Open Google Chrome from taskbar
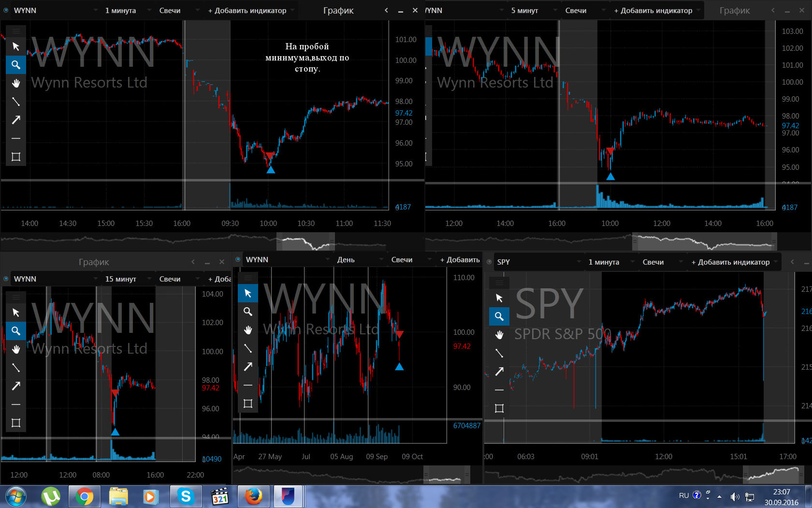The image size is (812, 508). [85, 496]
